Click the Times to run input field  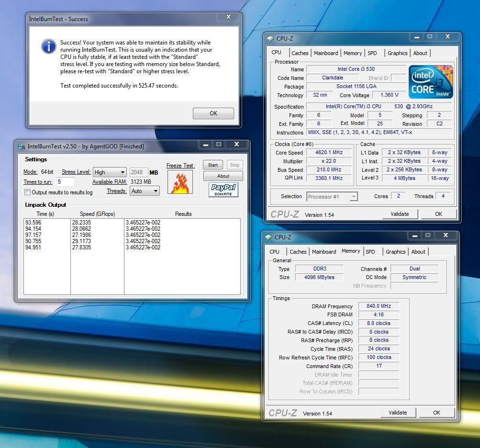(x=66, y=182)
